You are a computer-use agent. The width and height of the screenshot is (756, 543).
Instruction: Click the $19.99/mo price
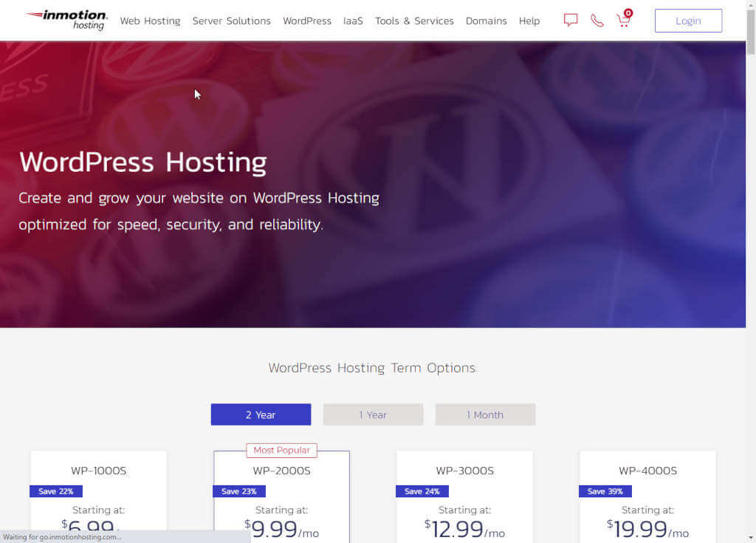coord(648,529)
